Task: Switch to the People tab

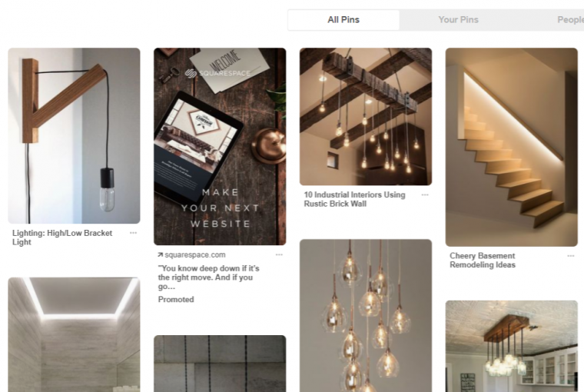Action: (x=570, y=20)
